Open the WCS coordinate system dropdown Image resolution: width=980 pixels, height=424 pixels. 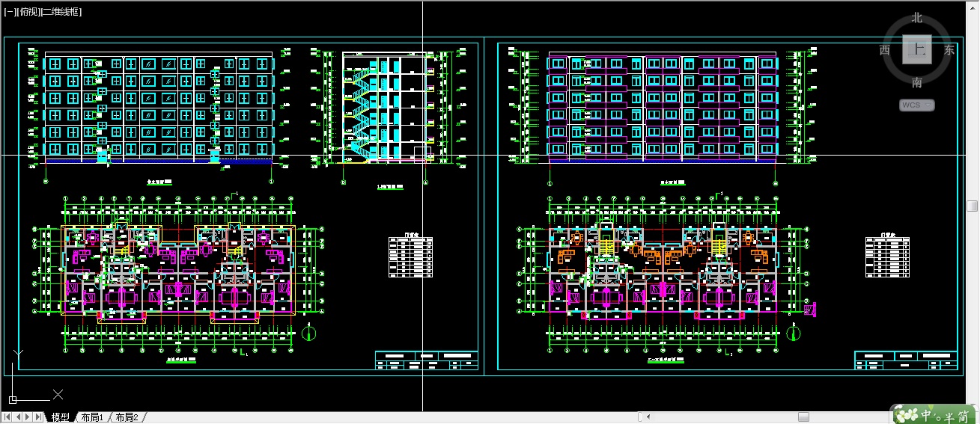pos(917,105)
